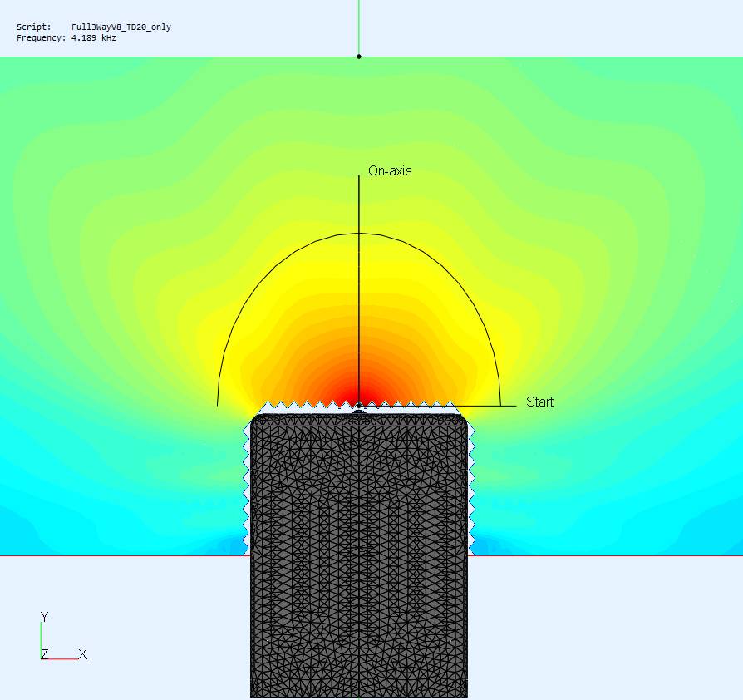Click the X axis label
The width and height of the screenshot is (743, 700).
82,654
